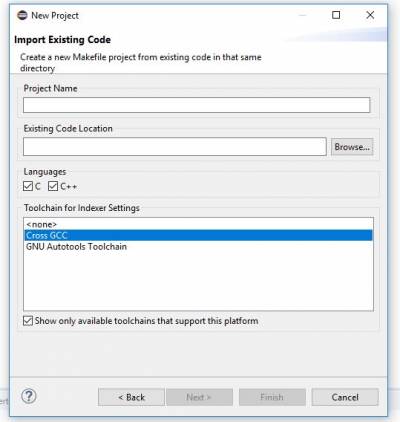Screen dimensions: 400x422
Task: Click the Project Name text field
Action: click(196, 105)
